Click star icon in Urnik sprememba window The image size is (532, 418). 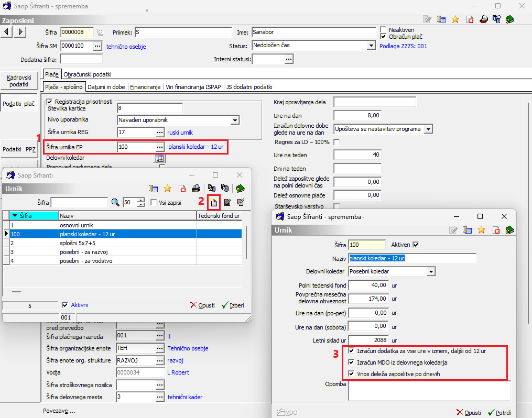point(482,230)
